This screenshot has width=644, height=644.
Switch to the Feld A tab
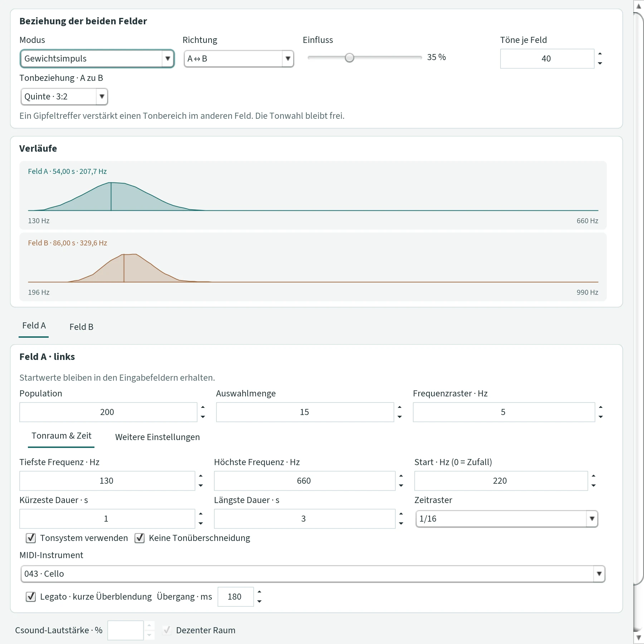[34, 326]
